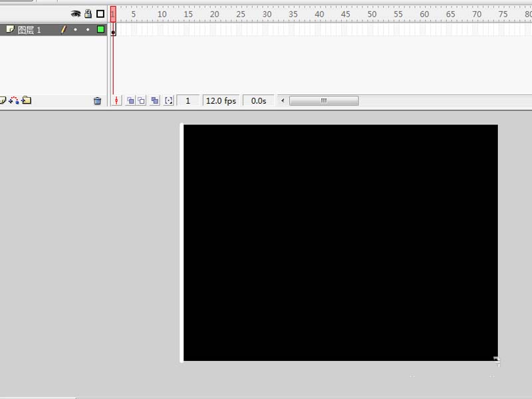The image size is (532, 399).
Task: Toggle lock dot for 图层 1
Action: pos(88,29)
